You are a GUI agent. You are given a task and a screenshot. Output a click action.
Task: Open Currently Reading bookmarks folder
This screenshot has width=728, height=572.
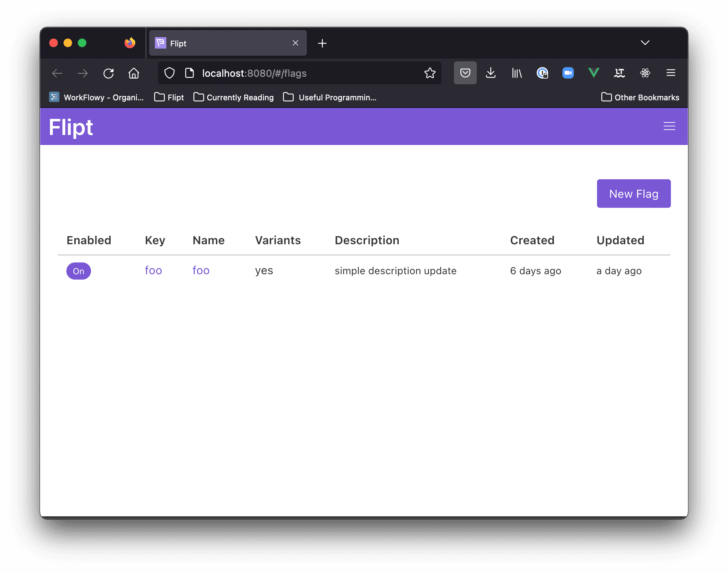click(x=233, y=97)
